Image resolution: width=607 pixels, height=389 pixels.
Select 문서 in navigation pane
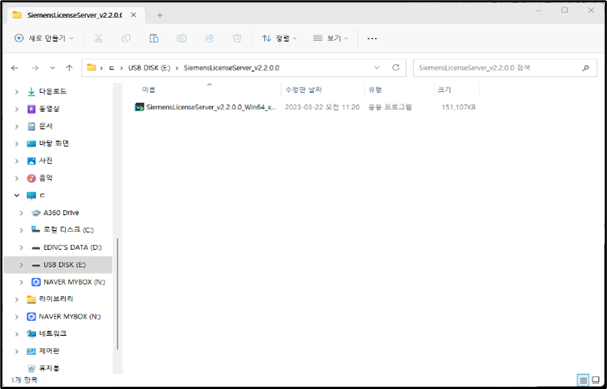pyautogui.click(x=46, y=126)
